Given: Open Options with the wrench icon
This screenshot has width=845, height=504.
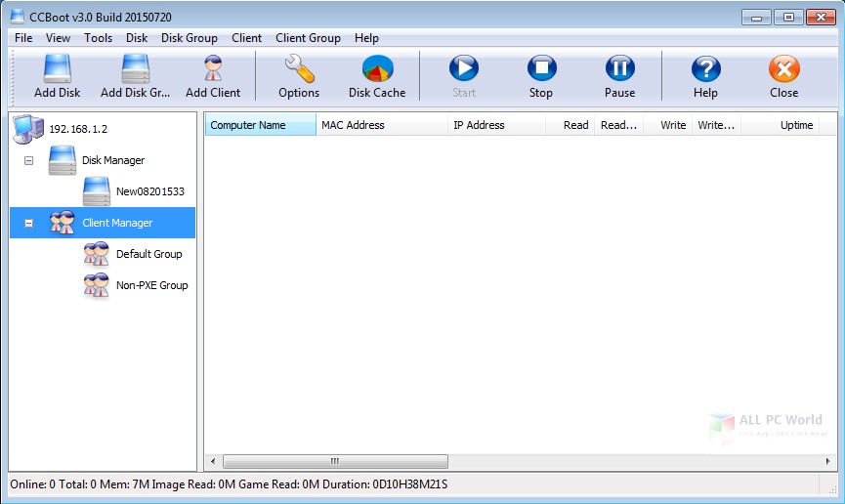Looking at the screenshot, I should coord(299,69).
